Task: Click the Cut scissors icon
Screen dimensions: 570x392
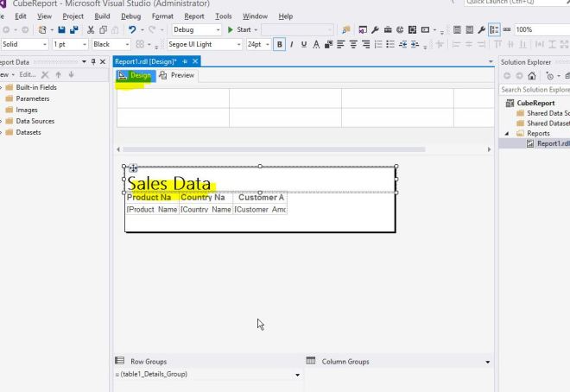Action: [91, 29]
